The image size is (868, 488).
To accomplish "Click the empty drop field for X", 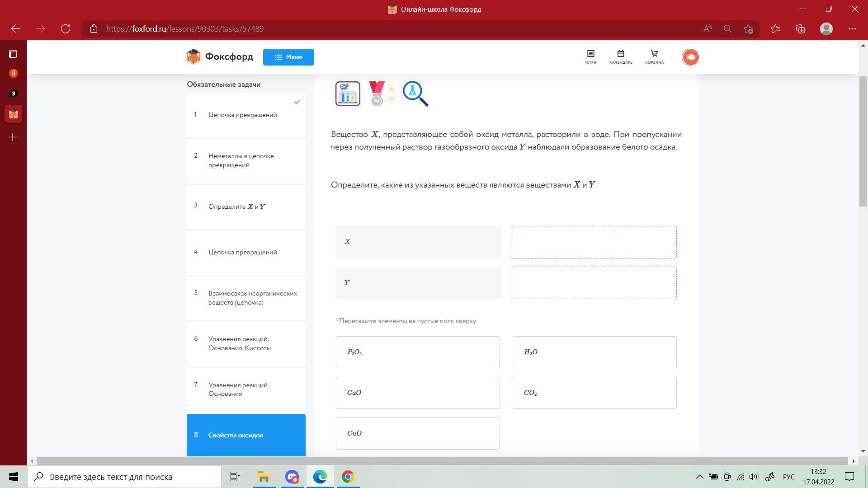I will (x=594, y=242).
